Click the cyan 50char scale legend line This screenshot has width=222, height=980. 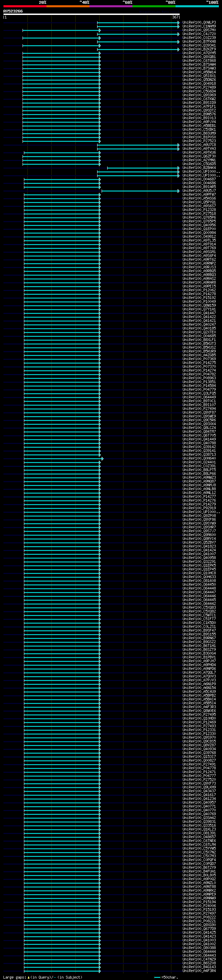[157, 977]
